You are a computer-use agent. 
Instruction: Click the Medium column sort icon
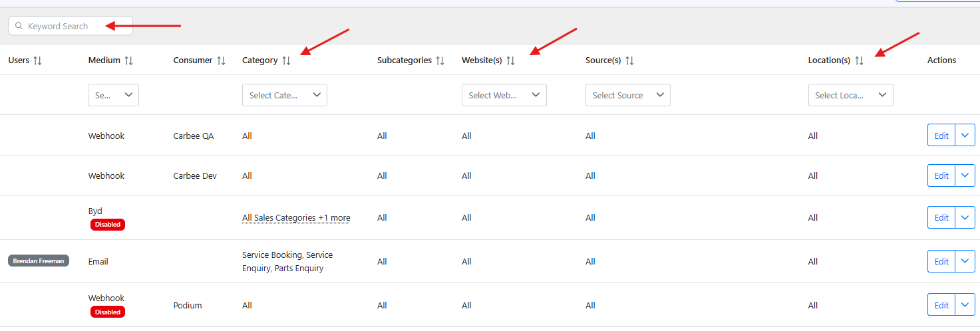(128, 60)
